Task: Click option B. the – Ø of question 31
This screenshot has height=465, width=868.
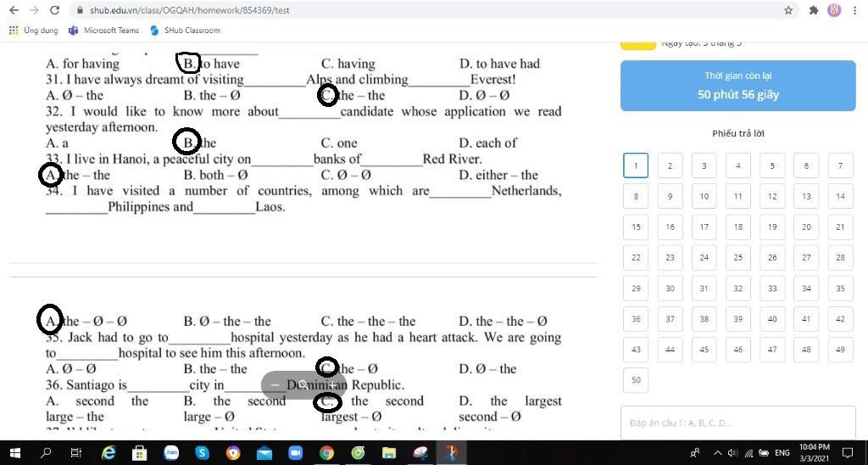Action: (212, 95)
